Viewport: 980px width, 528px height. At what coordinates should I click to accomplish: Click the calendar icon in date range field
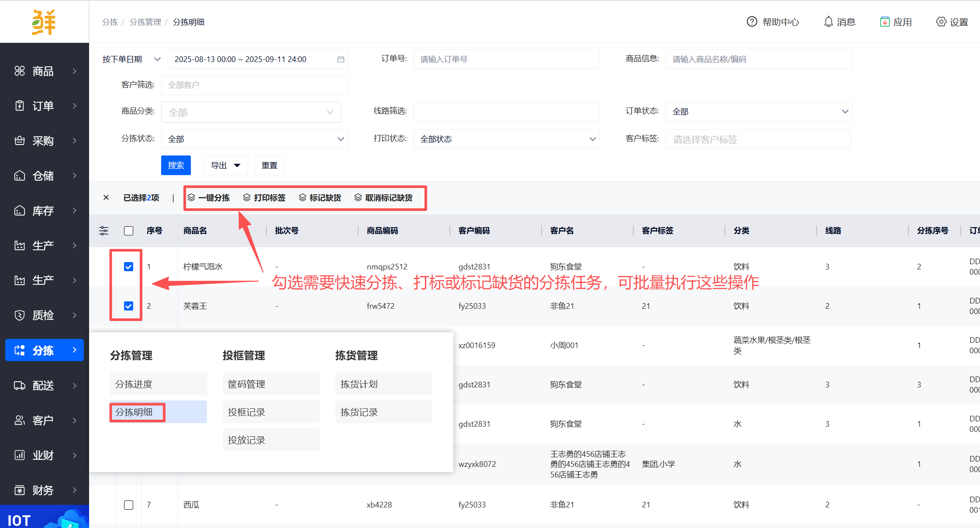(x=341, y=59)
